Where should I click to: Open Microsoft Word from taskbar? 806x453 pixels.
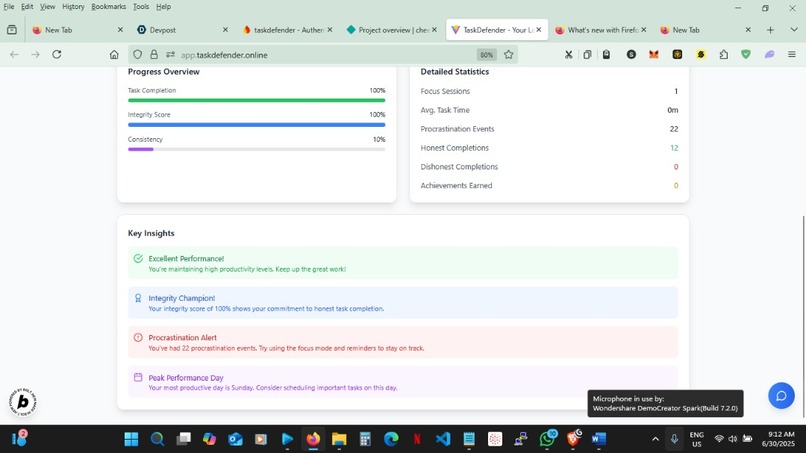click(599, 439)
